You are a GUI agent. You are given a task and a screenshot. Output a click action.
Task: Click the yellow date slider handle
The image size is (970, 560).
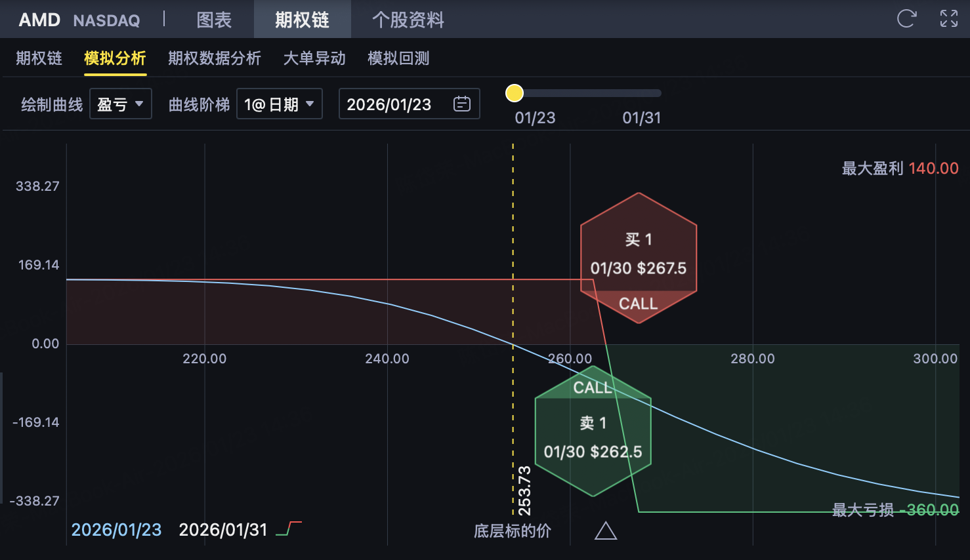click(515, 93)
